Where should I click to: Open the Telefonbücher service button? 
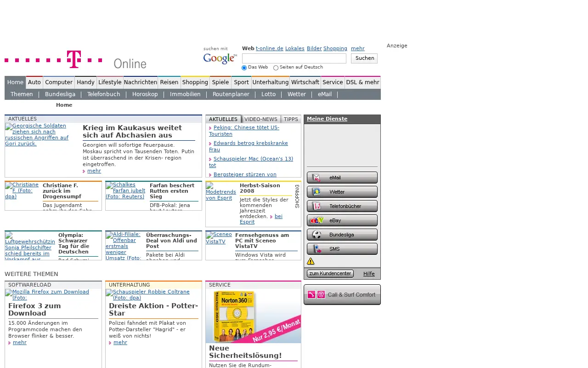(x=342, y=206)
